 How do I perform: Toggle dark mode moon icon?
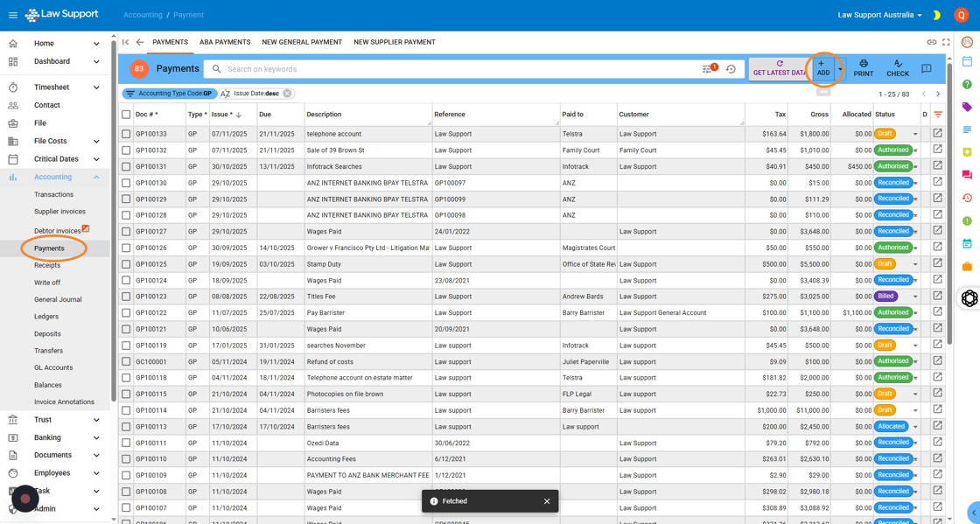pos(936,15)
